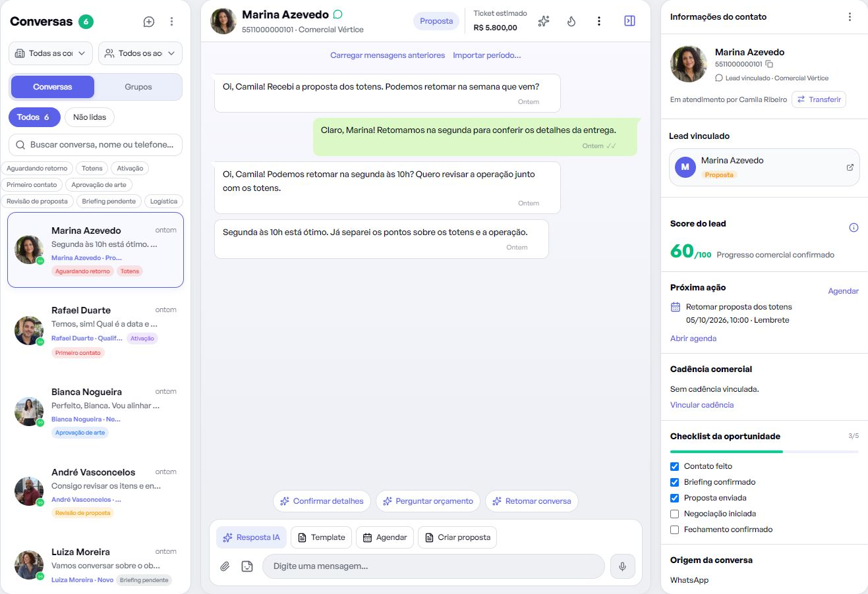Show lead score info tooltip
The height and width of the screenshot is (594, 868).
coord(854,228)
